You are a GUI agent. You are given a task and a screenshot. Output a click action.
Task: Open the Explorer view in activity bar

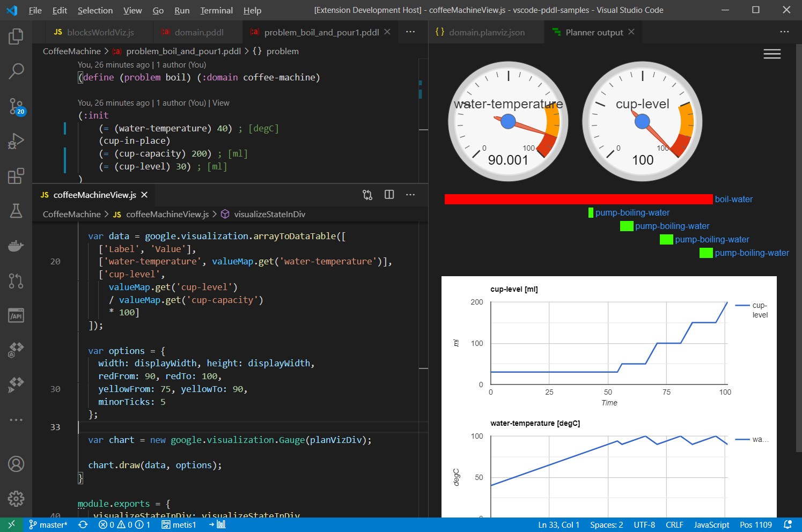point(16,36)
